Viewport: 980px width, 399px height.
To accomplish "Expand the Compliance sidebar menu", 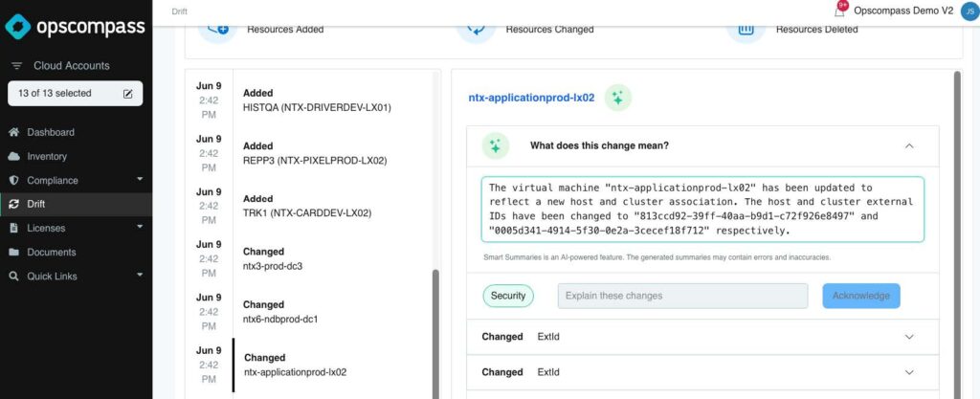I will tap(140, 180).
